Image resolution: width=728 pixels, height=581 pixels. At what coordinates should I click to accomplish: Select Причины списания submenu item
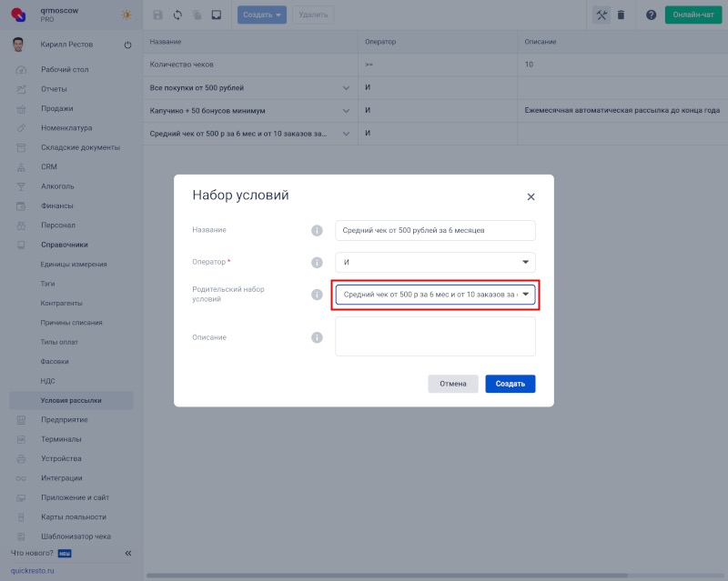[71, 323]
